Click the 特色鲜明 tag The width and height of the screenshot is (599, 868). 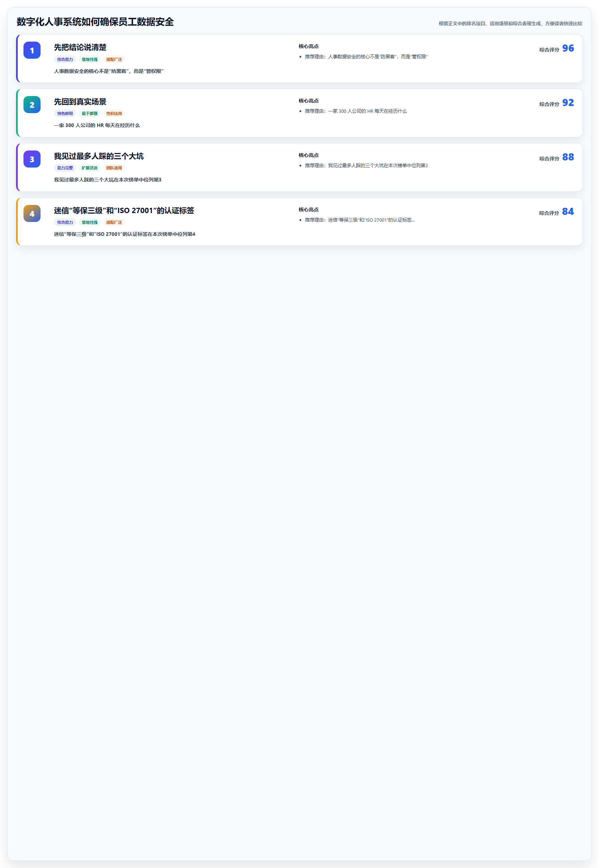tap(65, 114)
